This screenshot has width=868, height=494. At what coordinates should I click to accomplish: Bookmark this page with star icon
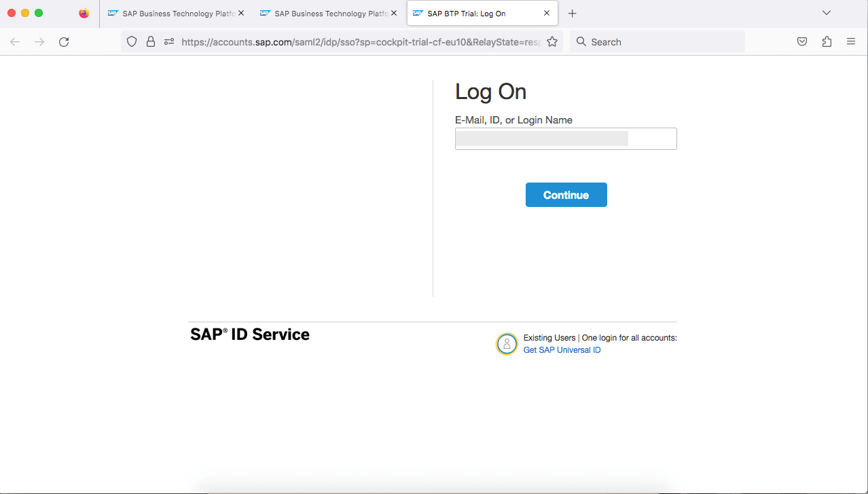coord(552,42)
